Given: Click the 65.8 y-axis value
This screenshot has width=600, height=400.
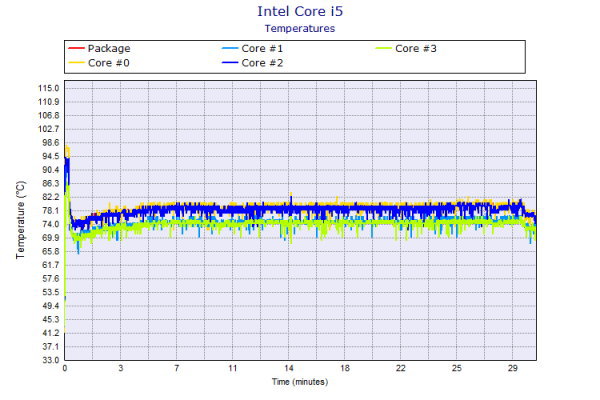Looking at the screenshot, I should click(x=51, y=251).
